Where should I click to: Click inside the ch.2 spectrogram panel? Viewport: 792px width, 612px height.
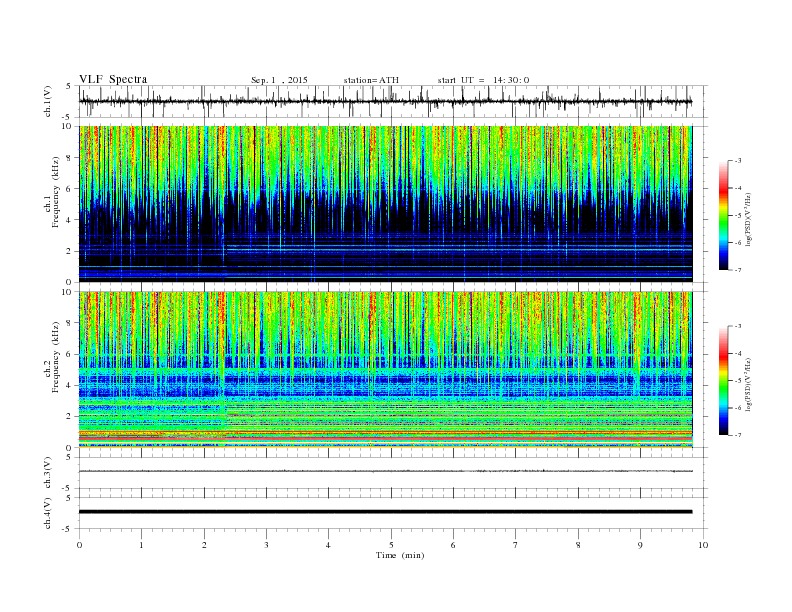[x=385, y=369]
